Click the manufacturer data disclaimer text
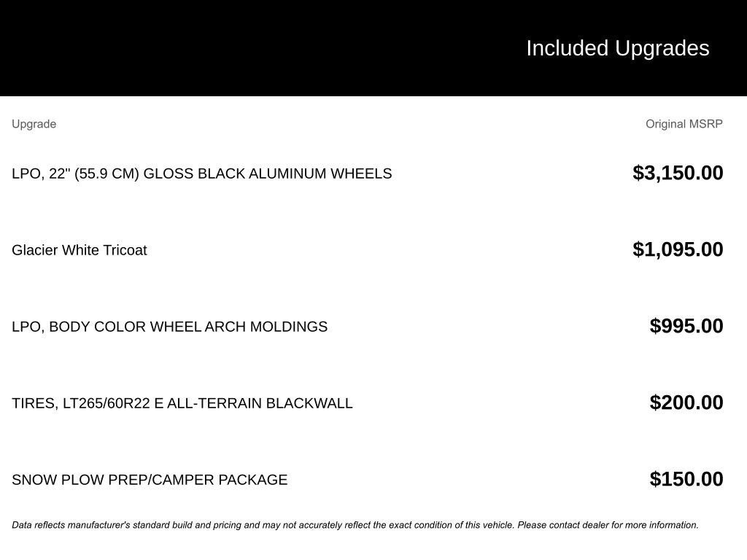Viewport: 747px width, 560px height. [355, 525]
